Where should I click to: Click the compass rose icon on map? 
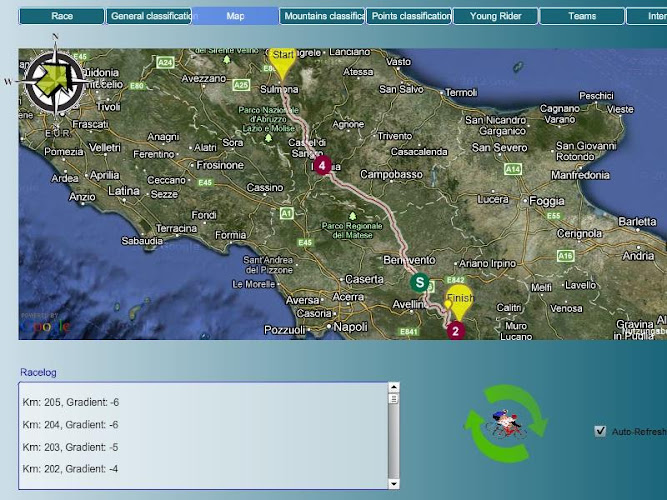(x=56, y=81)
